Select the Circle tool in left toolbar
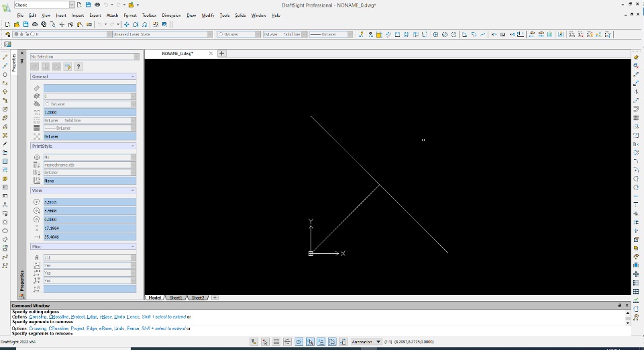This screenshot has width=644, height=350. pyautogui.click(x=5, y=75)
